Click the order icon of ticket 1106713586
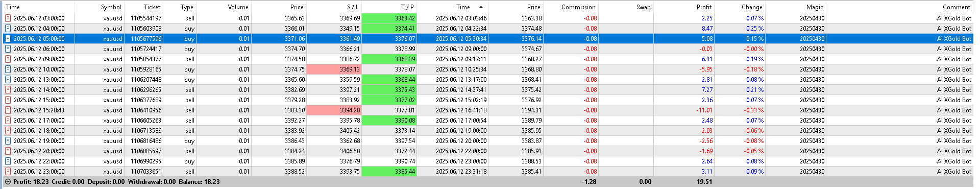The height and width of the screenshot is (189, 980). [x=8, y=131]
